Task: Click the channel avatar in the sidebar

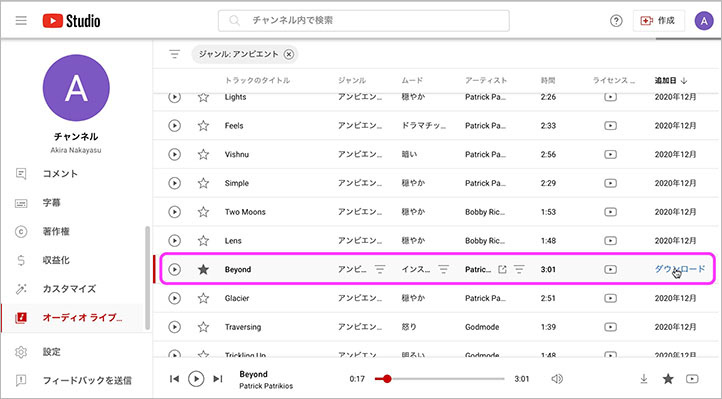Action: (x=76, y=88)
